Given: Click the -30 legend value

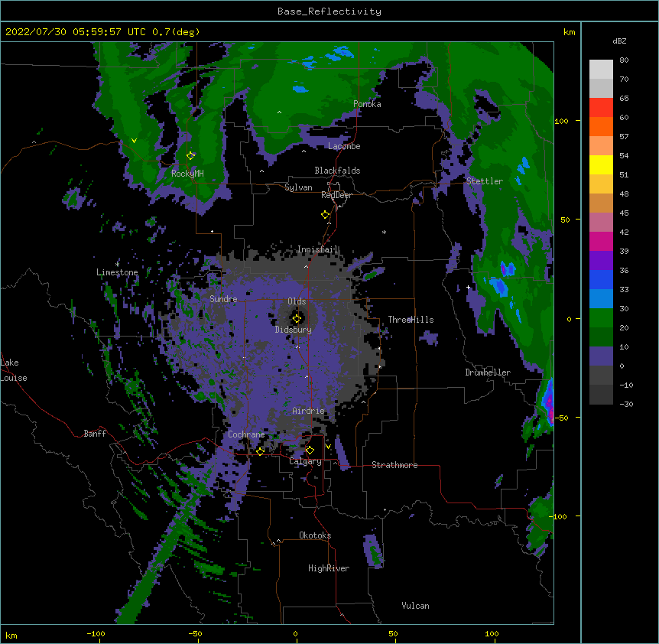Looking at the screenshot, I should pyautogui.click(x=626, y=404).
